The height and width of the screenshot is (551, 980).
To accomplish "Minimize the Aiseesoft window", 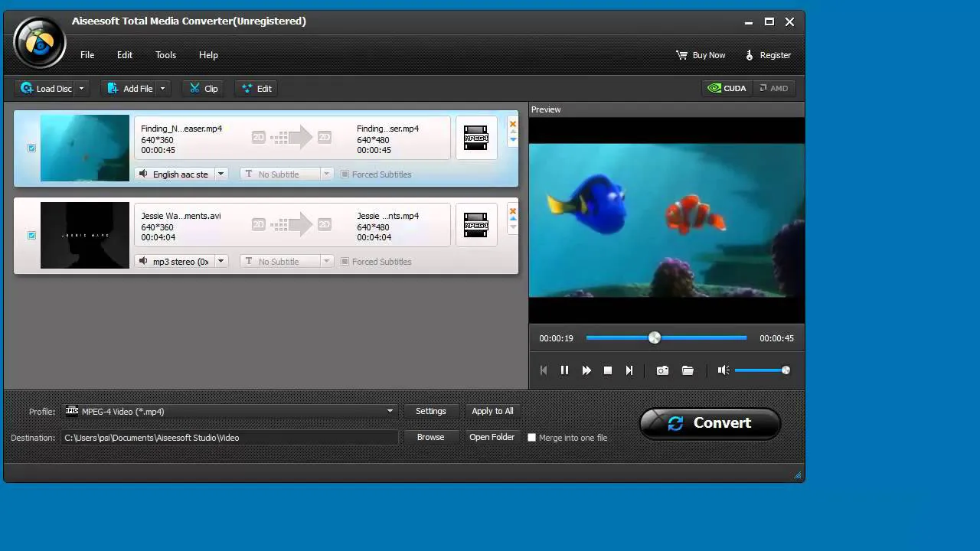I will [749, 22].
